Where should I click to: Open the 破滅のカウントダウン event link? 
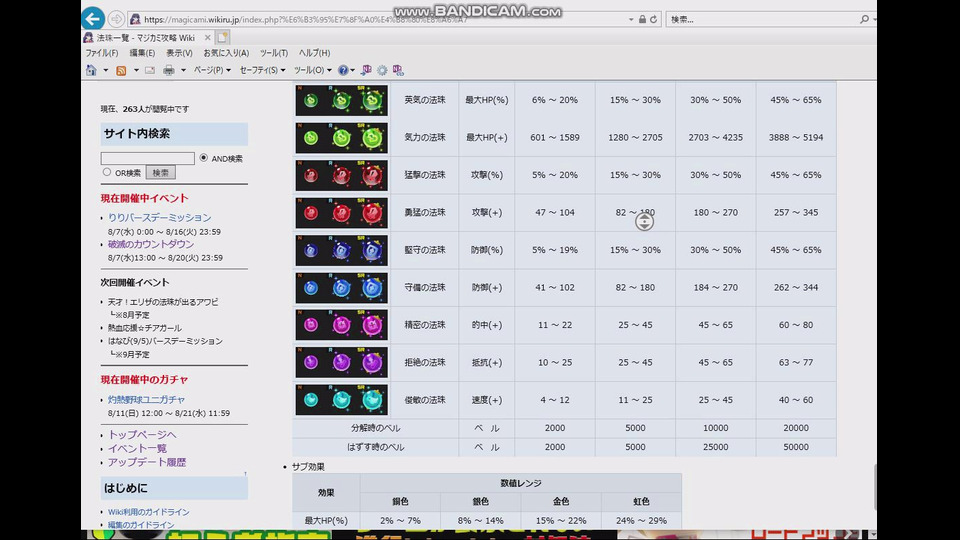[x=151, y=244]
